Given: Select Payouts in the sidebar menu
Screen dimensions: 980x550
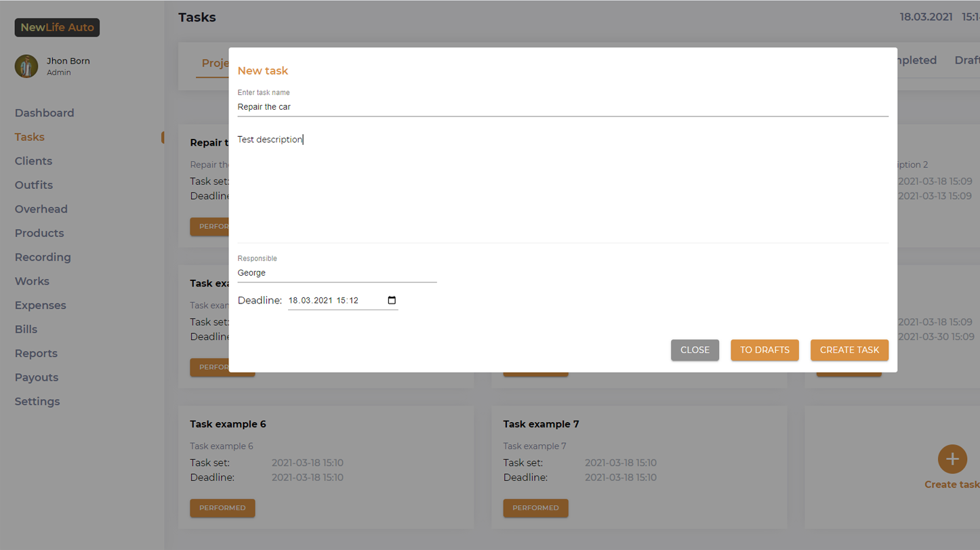Looking at the screenshot, I should point(37,377).
